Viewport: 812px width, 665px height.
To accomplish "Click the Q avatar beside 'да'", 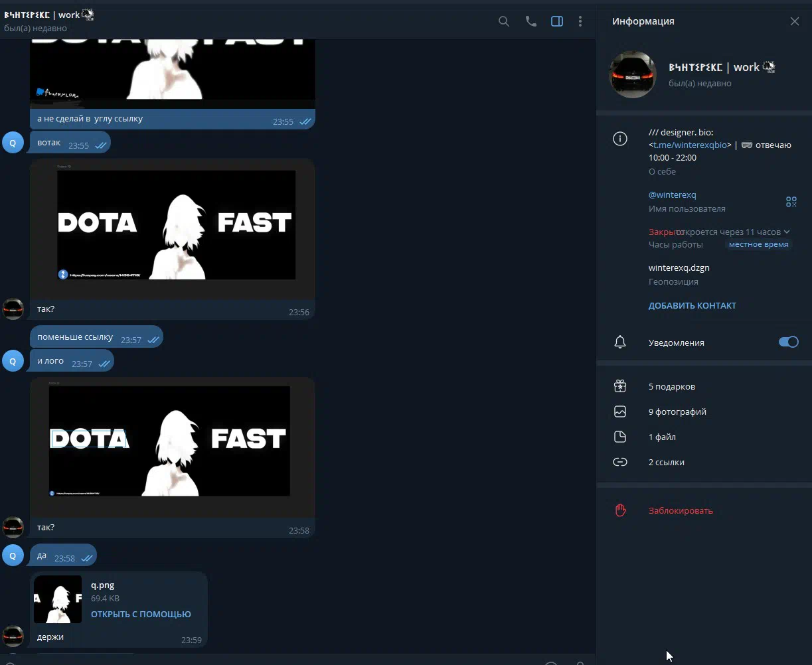I will click(13, 555).
